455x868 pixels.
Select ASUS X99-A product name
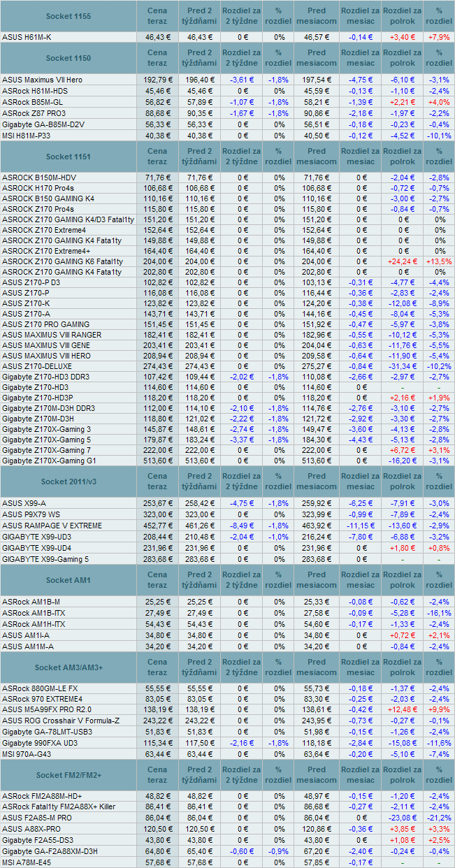tap(24, 503)
